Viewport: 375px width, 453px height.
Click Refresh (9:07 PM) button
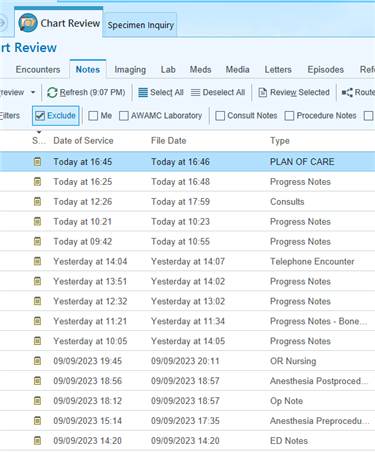[86, 92]
